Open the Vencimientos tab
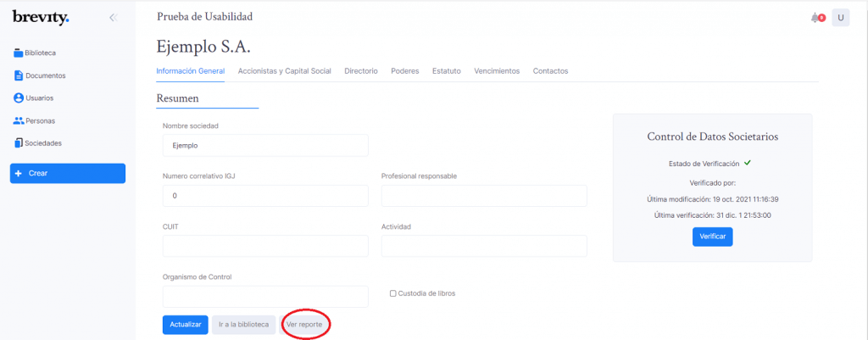Viewport: 868px width, 340px height. (x=497, y=71)
